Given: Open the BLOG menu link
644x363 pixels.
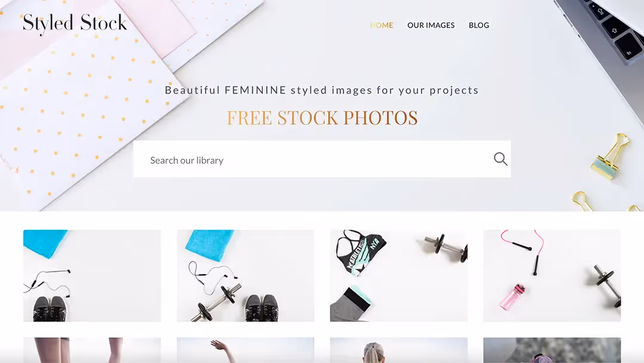Looking at the screenshot, I should [x=479, y=25].
